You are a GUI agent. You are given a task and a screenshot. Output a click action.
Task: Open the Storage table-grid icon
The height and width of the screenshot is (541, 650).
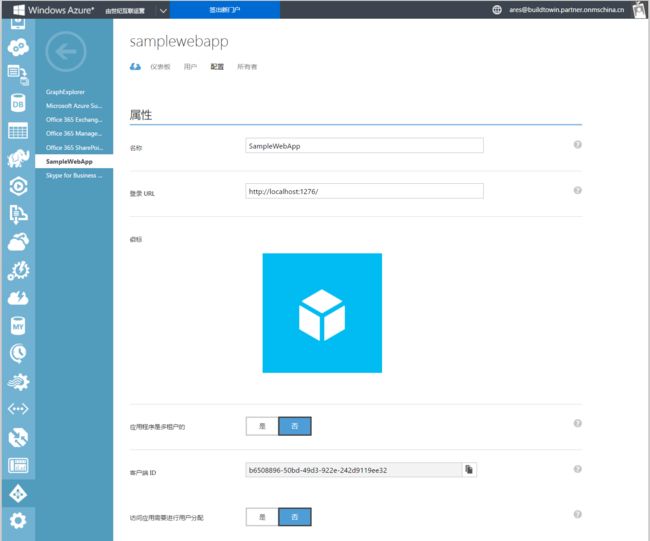(18, 131)
